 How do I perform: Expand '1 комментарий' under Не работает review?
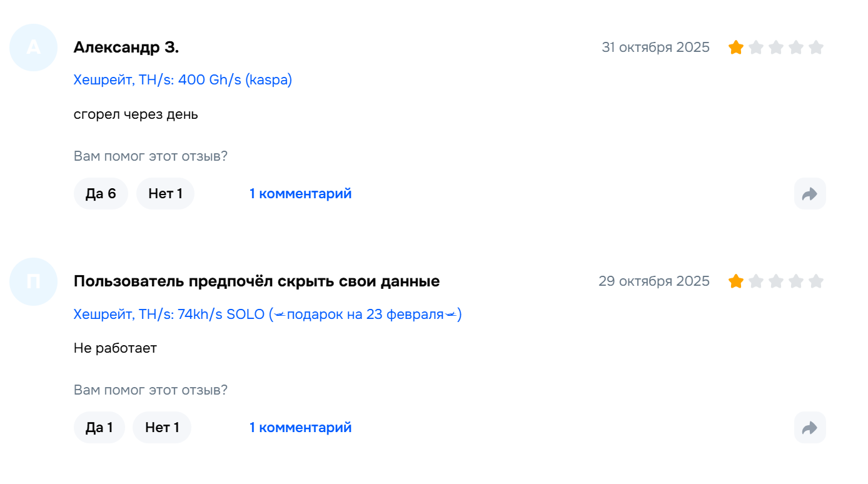pos(300,428)
